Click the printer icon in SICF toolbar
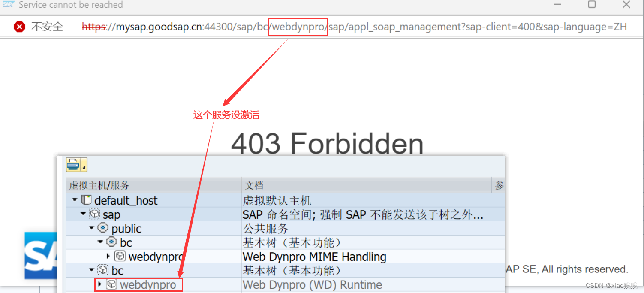Screen dimensions: 644x293 pos(73,165)
